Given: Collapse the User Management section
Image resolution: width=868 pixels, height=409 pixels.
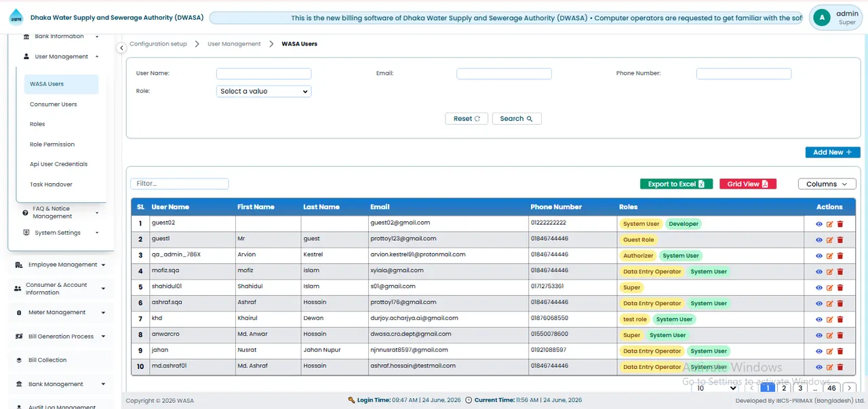Looking at the screenshot, I should point(60,57).
